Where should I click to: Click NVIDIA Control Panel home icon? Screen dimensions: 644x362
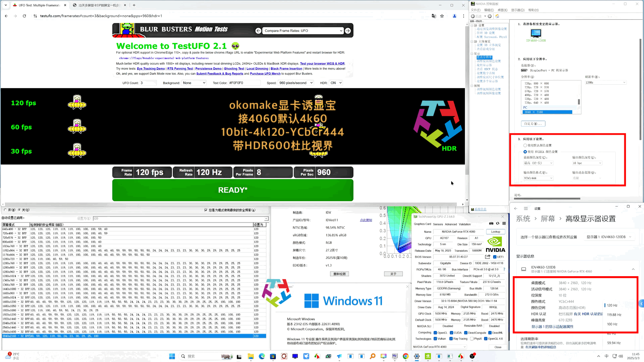pyautogui.click(x=497, y=16)
